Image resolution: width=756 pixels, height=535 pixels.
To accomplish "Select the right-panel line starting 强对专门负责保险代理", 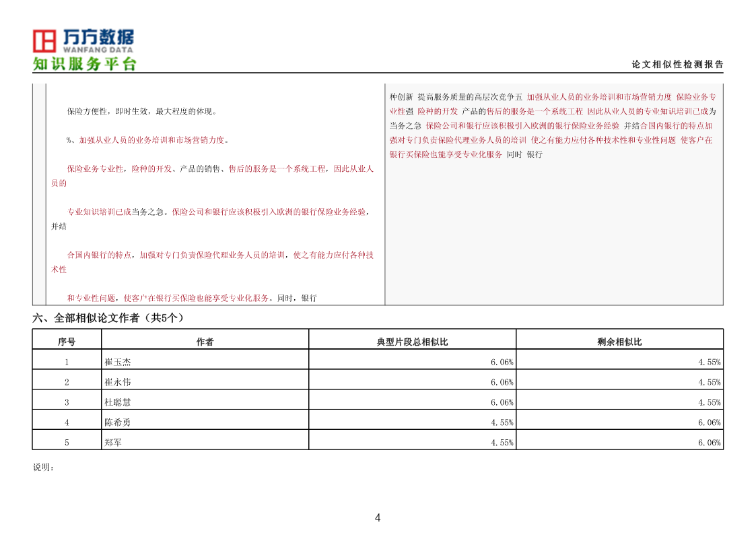I will pyautogui.click(x=551, y=140).
